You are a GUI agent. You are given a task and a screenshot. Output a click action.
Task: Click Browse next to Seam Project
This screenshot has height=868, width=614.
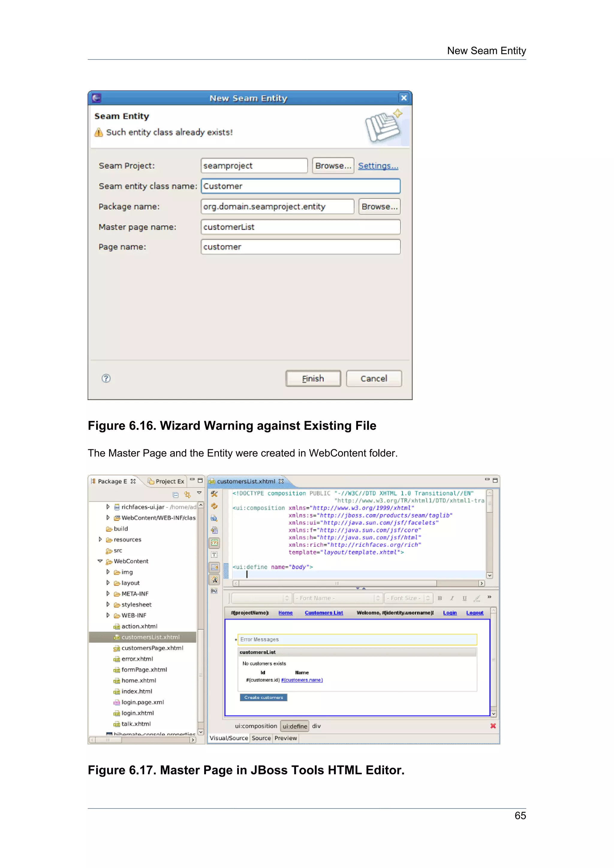click(333, 165)
